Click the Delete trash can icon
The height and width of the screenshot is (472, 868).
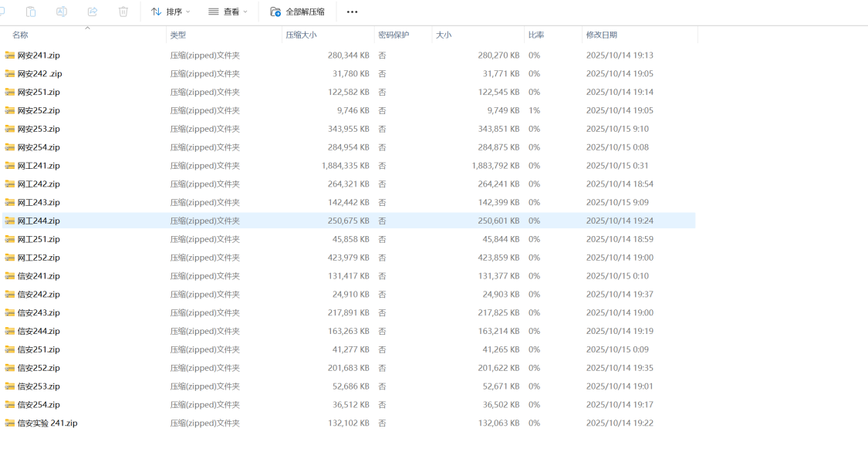pos(123,12)
